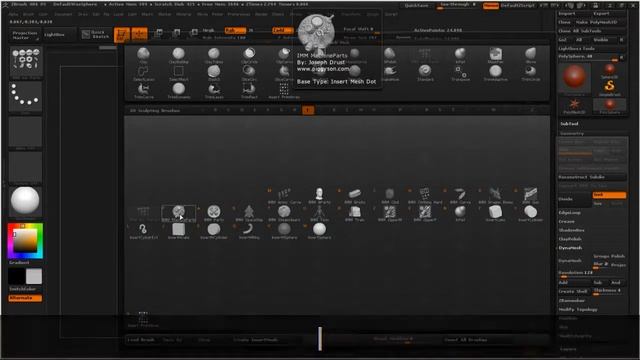Image resolution: width=640 pixels, height=360 pixels.
Task: Pick the Standard brush
Action: pos(425,73)
